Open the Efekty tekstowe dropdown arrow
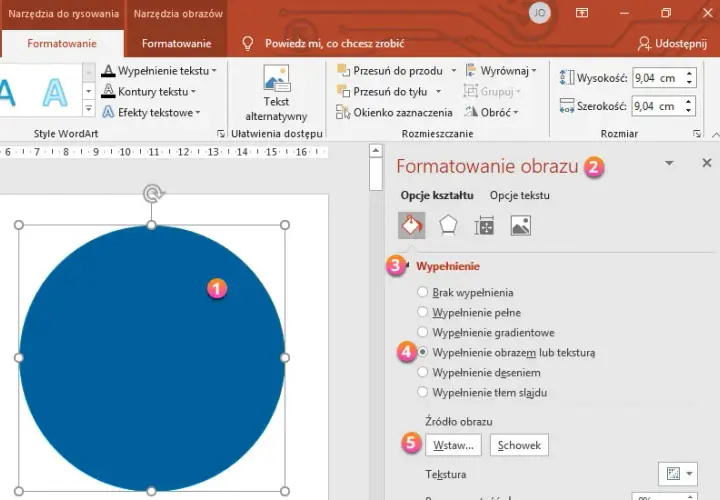Viewport: 720px width, 500px height. 198,112
